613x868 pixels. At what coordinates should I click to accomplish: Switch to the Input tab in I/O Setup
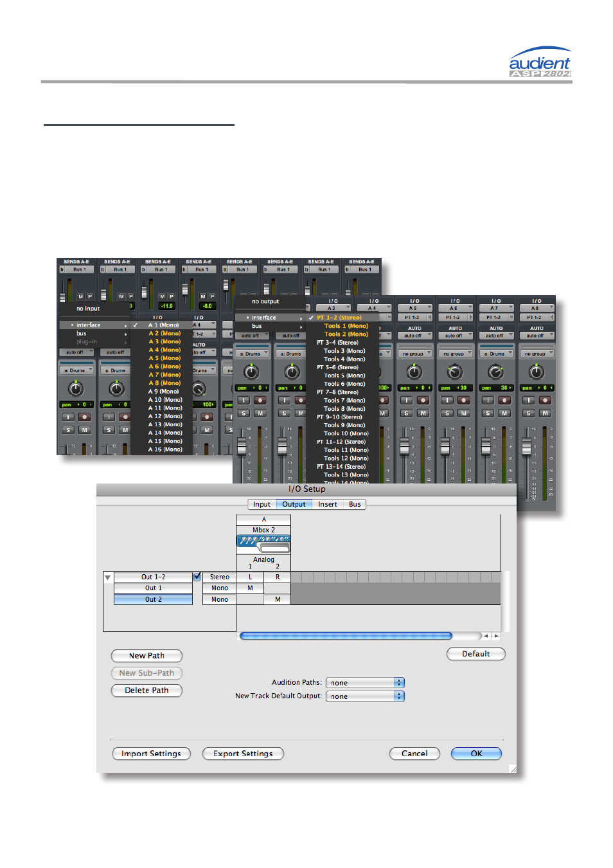point(262,504)
